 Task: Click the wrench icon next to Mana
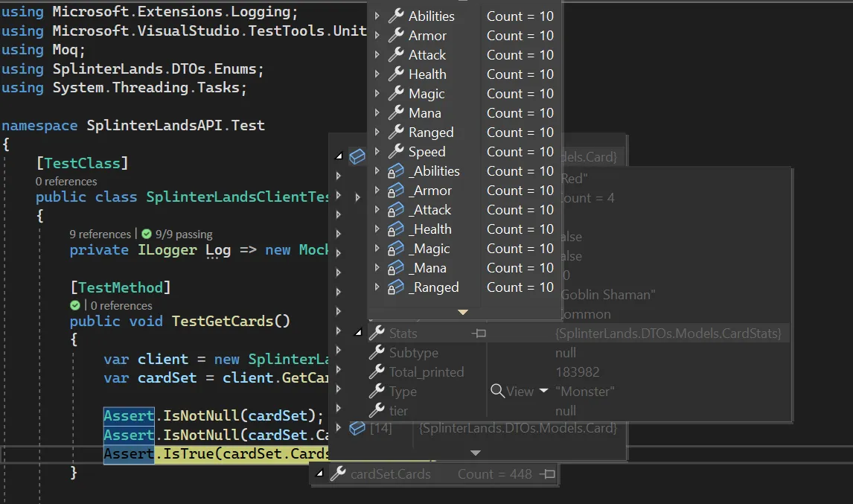[396, 112]
